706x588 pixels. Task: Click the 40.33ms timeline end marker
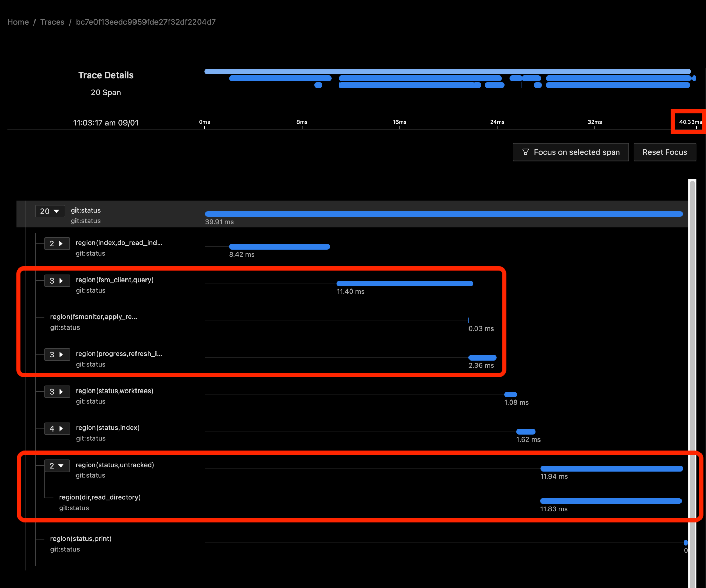(x=689, y=122)
